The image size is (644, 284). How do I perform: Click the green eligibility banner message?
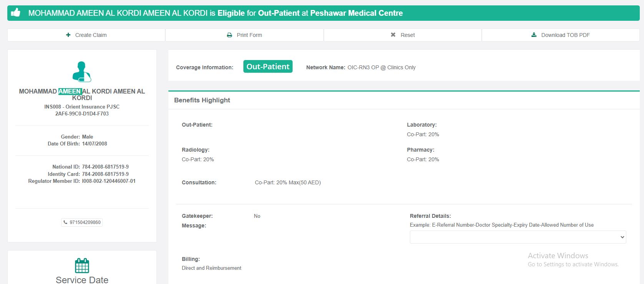215,13
